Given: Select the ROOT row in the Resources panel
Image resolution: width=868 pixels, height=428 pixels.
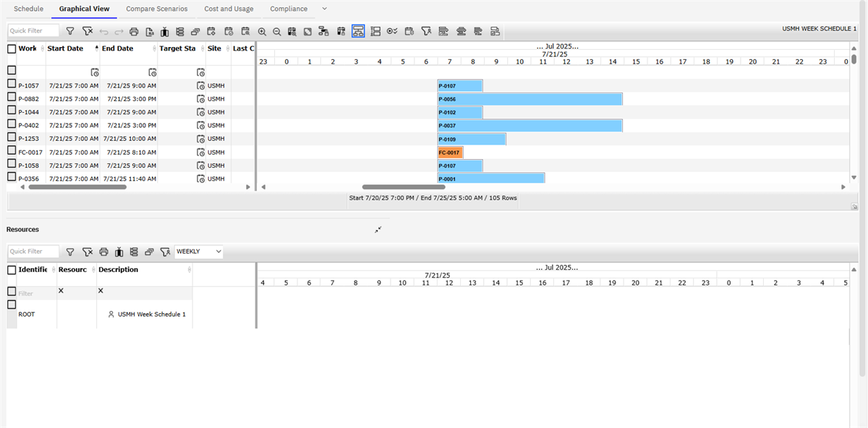Looking at the screenshot, I should (27, 314).
